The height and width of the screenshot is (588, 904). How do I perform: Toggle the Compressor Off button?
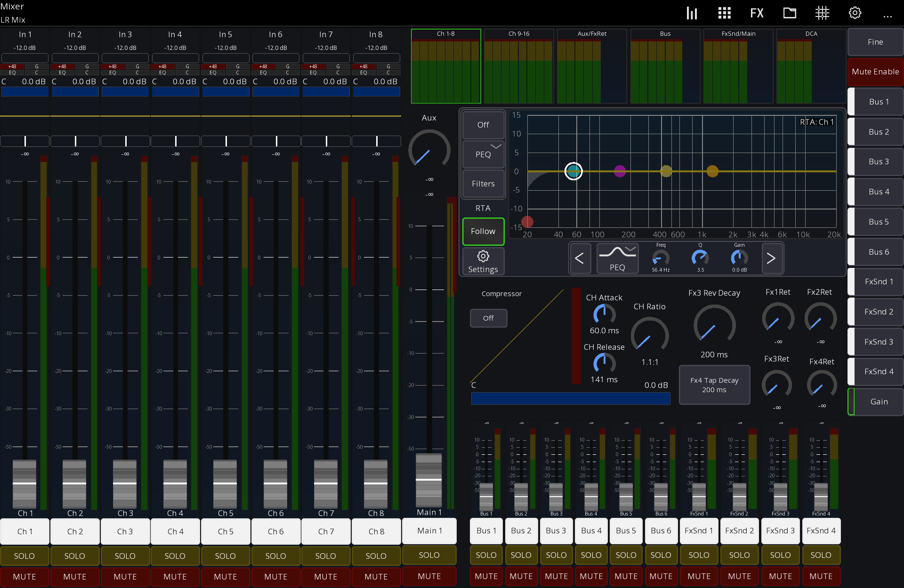[488, 318]
